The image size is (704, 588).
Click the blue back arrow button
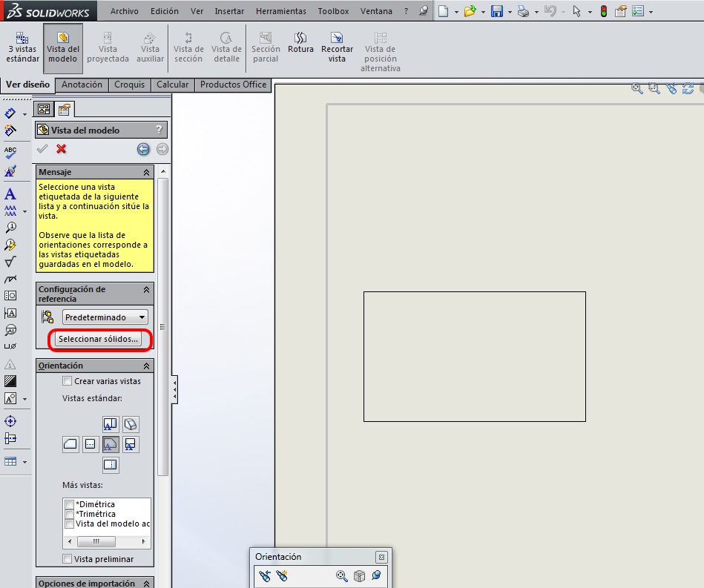[x=143, y=149]
